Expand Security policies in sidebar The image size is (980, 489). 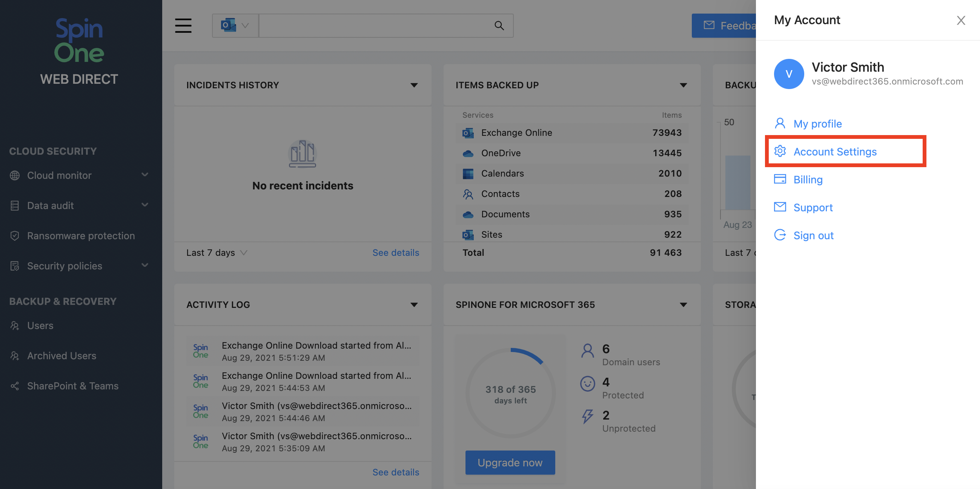point(144,266)
